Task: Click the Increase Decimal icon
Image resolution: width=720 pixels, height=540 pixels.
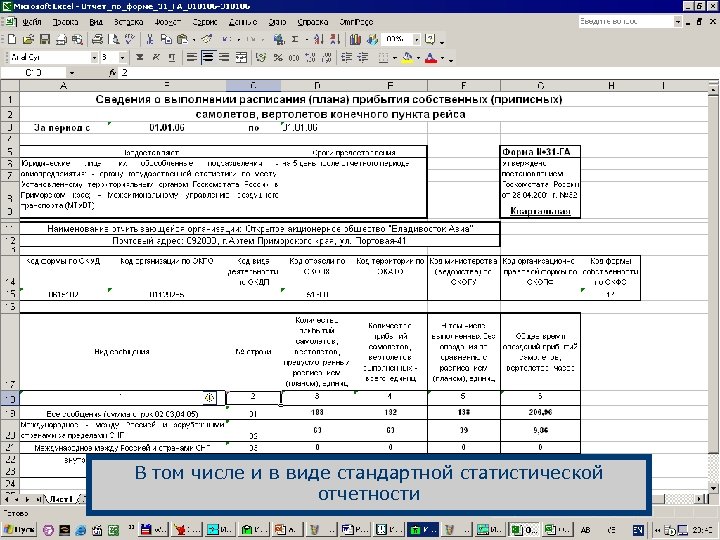Action: tap(310, 57)
